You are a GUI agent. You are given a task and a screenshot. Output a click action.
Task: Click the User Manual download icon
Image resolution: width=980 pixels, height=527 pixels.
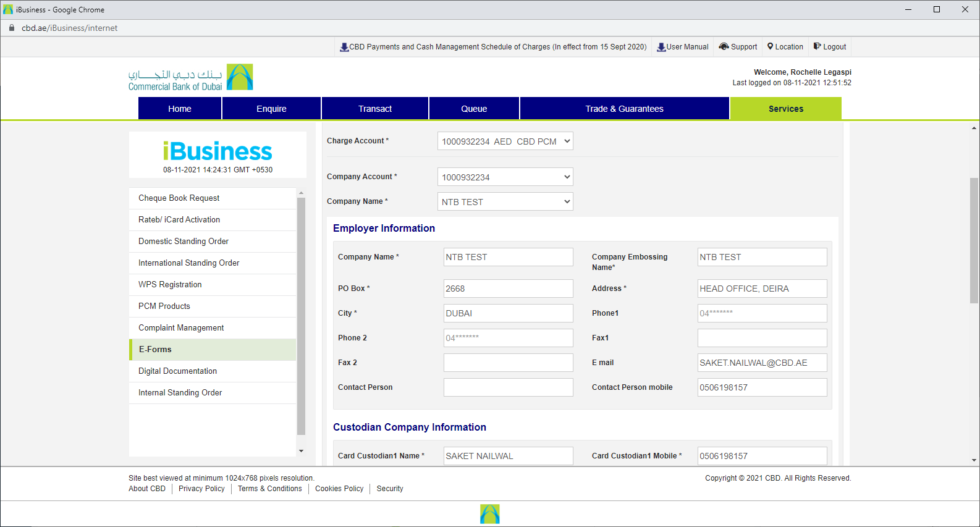click(x=661, y=47)
